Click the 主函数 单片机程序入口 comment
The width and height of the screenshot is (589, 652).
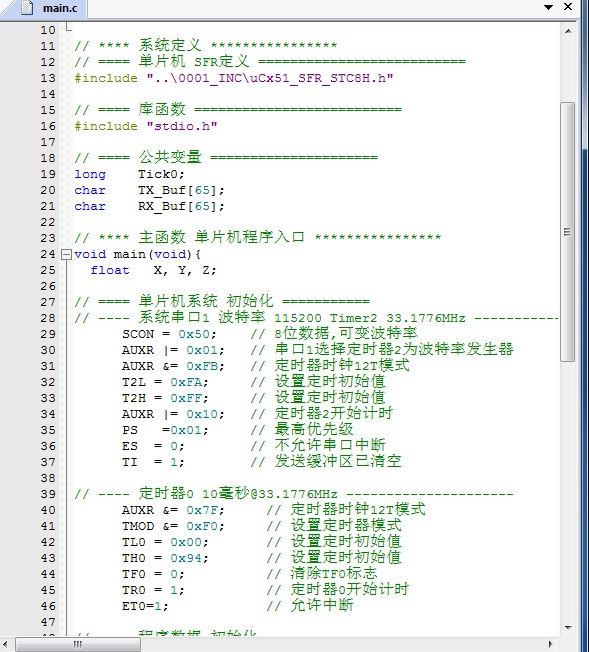pos(257,237)
